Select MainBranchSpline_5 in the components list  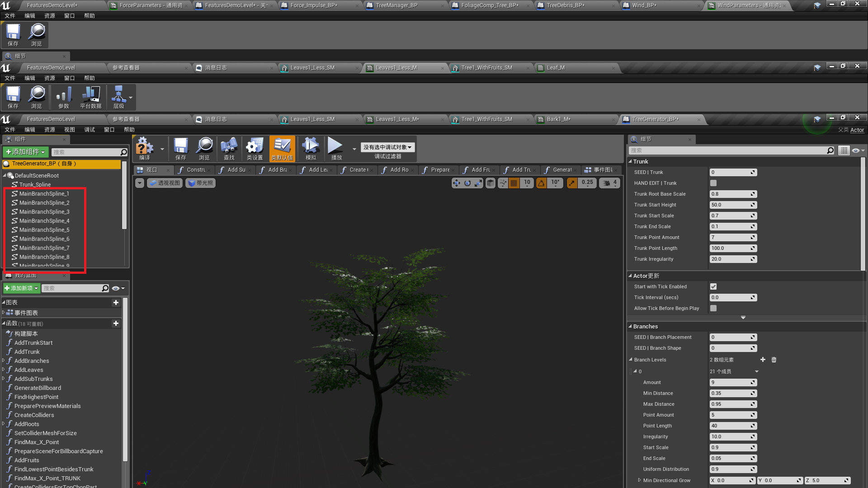click(44, 230)
